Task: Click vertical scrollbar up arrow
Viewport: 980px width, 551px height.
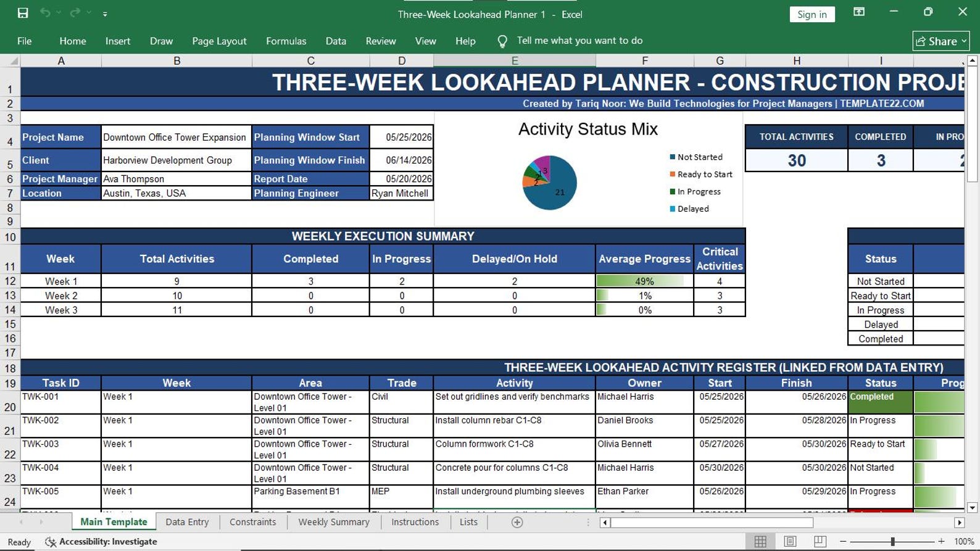Action: 972,60
